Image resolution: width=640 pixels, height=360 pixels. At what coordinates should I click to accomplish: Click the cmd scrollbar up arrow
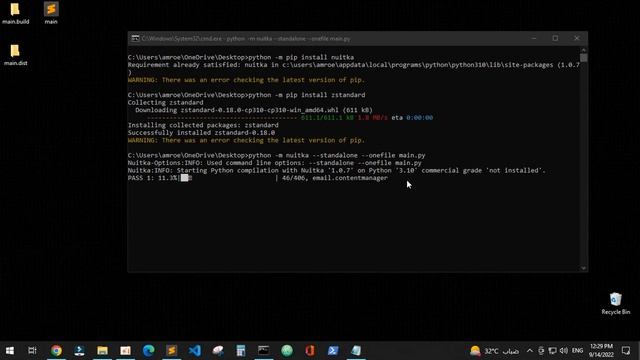pos(584,50)
